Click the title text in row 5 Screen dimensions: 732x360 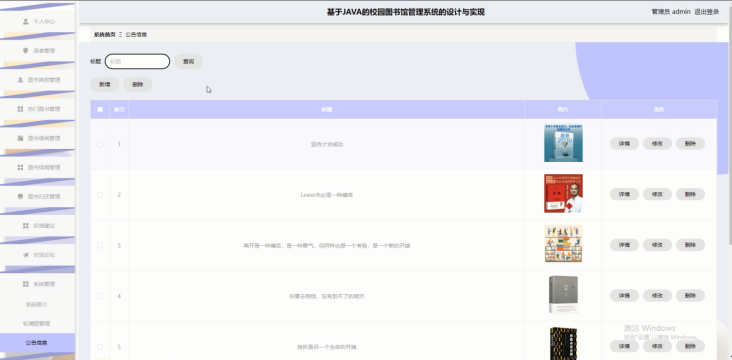click(327, 347)
